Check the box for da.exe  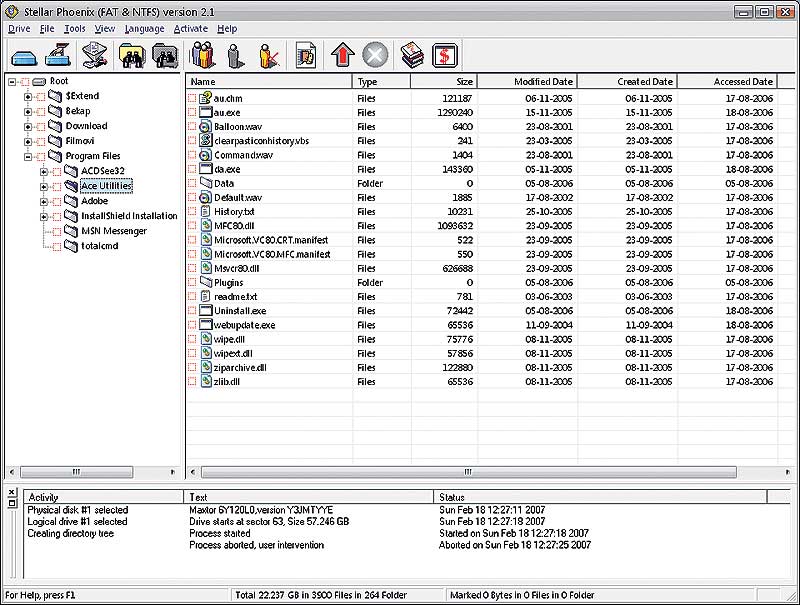pos(192,169)
